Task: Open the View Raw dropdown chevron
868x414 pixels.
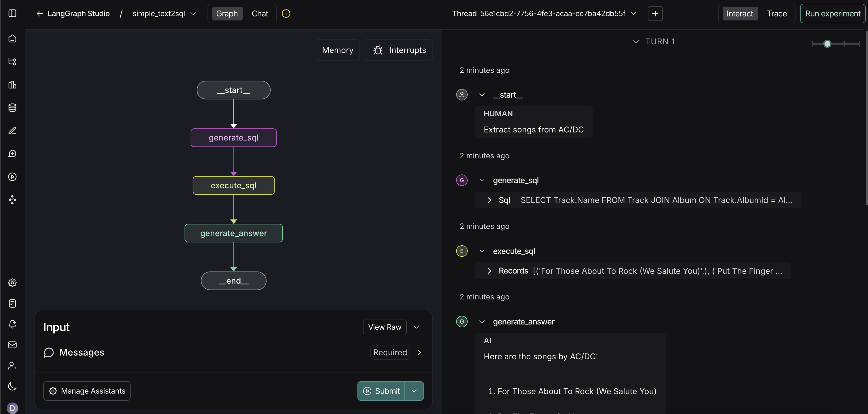Action: pos(416,327)
